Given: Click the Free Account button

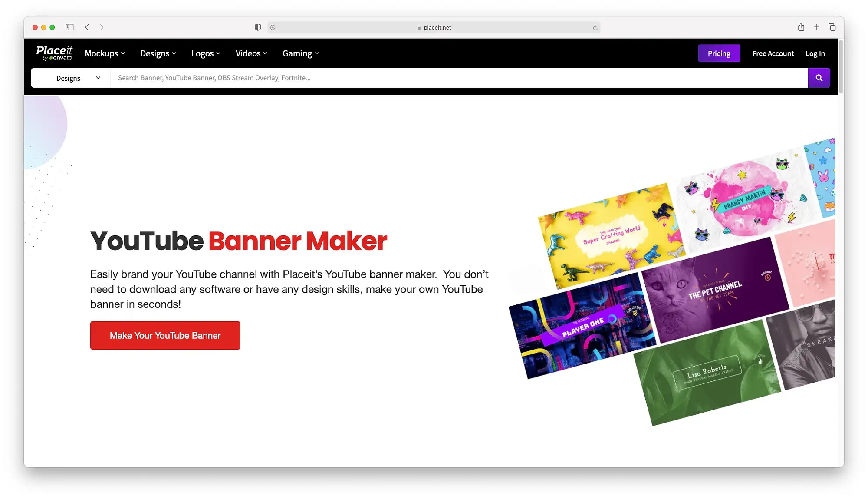Looking at the screenshot, I should (773, 53).
